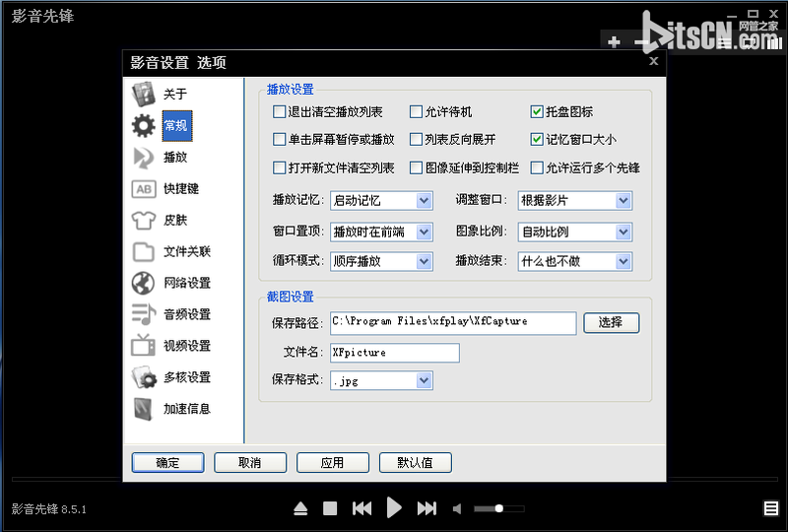
Task: Click the 加速信息 label in sidebar
Action: tap(187, 409)
